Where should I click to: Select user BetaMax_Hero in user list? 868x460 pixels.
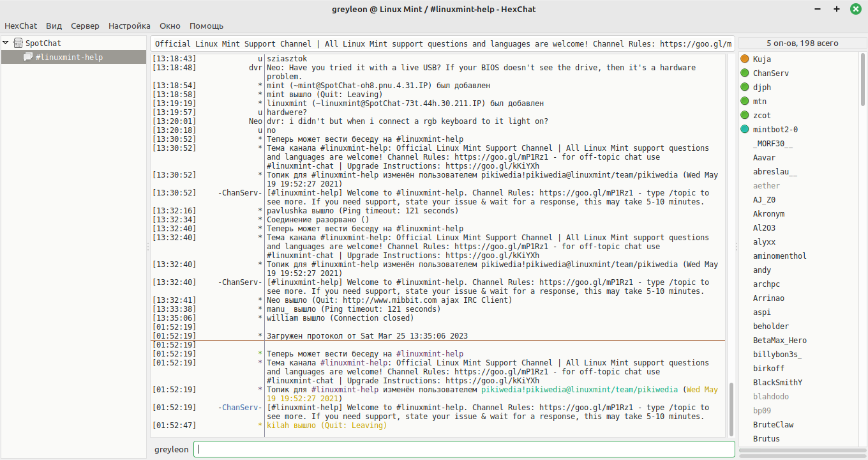click(780, 340)
